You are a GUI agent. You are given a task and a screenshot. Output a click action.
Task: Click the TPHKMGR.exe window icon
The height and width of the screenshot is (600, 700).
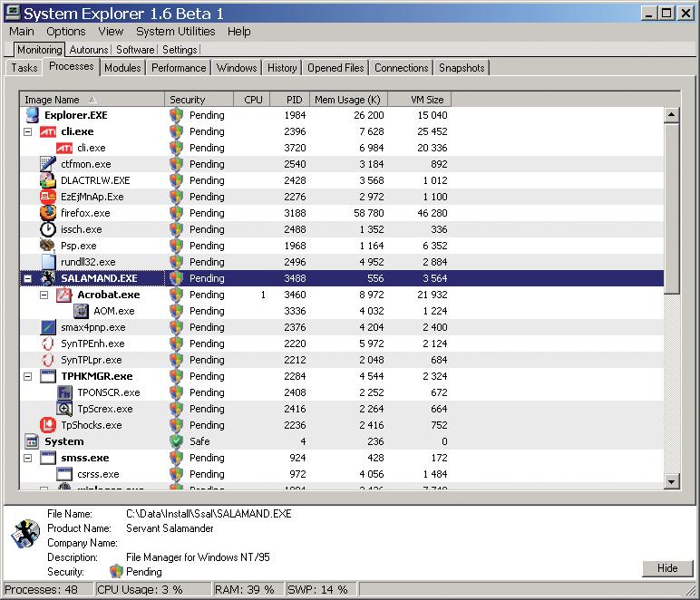tap(48, 376)
